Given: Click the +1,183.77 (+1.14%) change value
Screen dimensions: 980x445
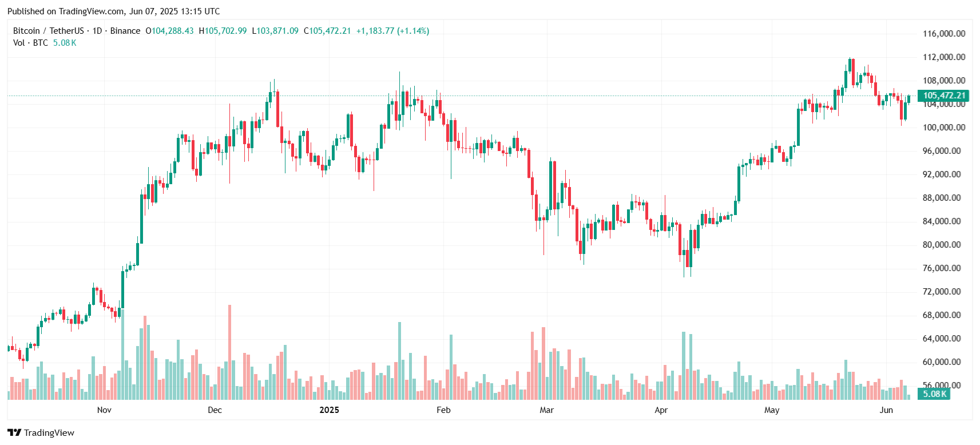Looking at the screenshot, I should (392, 31).
